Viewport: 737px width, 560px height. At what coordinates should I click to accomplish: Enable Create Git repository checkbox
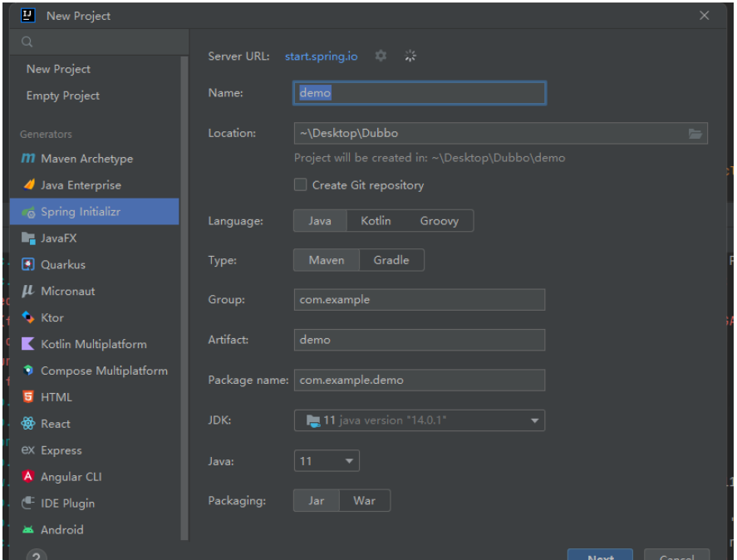pyautogui.click(x=301, y=185)
